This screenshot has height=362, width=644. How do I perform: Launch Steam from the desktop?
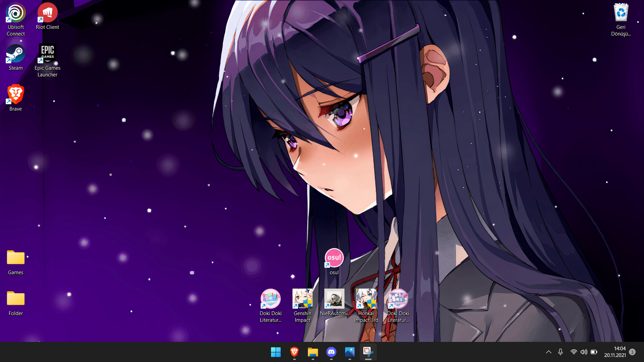(x=15, y=54)
